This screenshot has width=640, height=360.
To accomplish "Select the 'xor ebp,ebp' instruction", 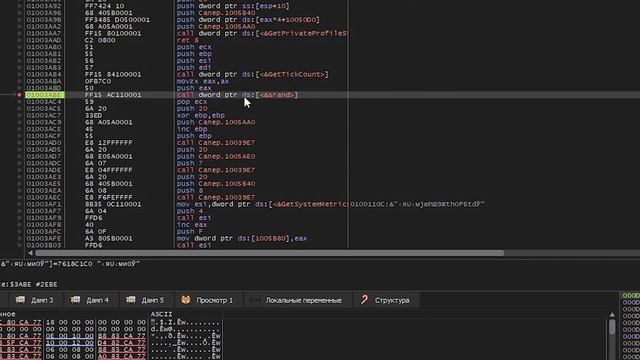I will point(200,116).
